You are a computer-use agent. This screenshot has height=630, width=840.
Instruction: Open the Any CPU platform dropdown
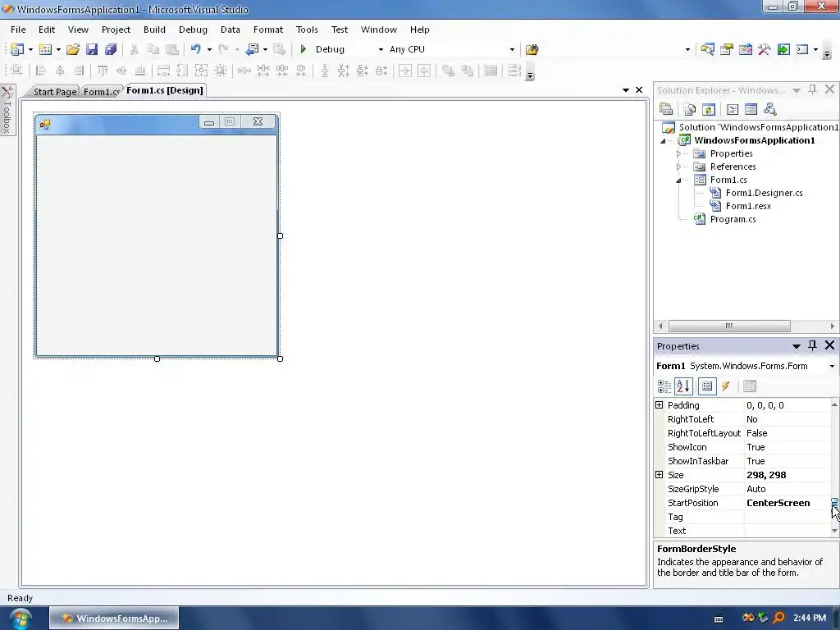(x=512, y=49)
